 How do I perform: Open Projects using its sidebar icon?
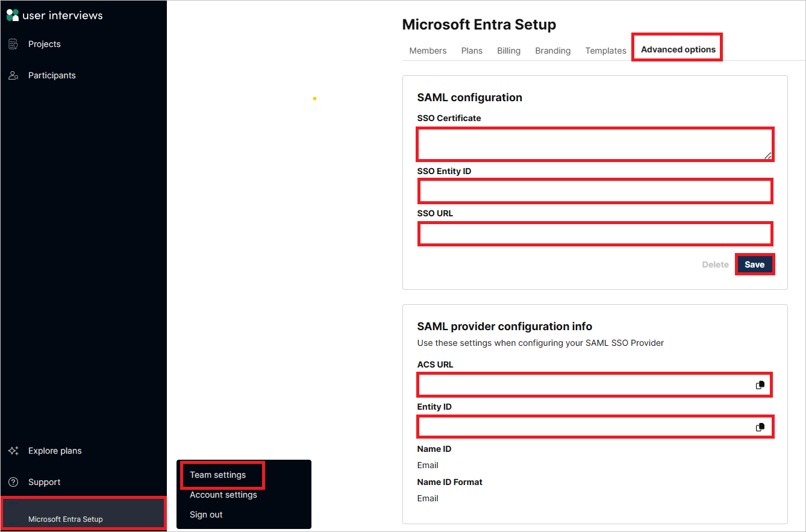click(x=13, y=43)
